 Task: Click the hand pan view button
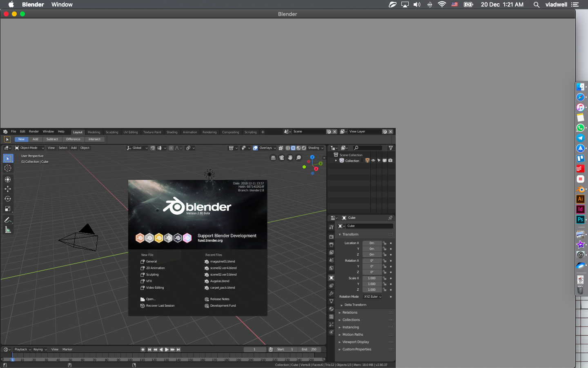[x=290, y=158]
